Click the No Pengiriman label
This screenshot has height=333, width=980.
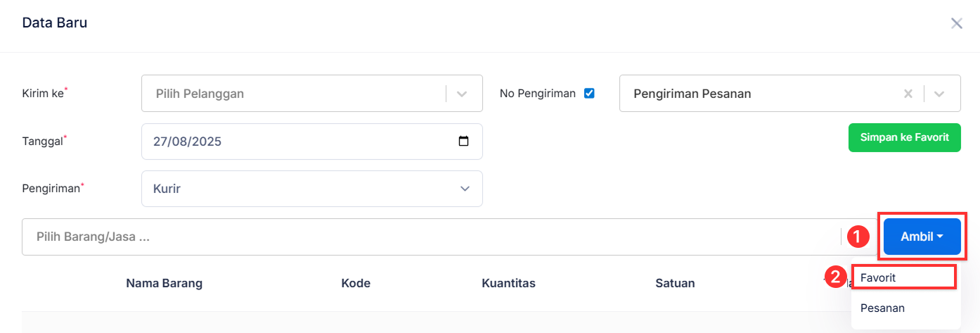537,93
